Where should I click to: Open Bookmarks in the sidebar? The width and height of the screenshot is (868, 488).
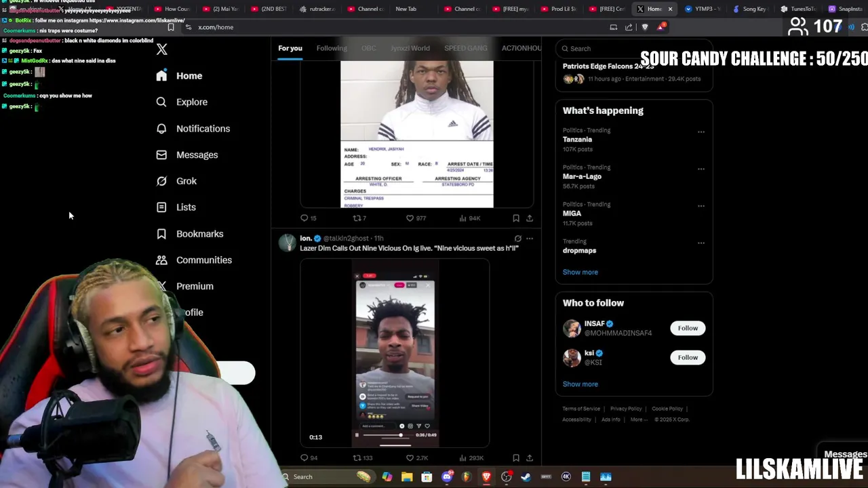click(x=189, y=234)
